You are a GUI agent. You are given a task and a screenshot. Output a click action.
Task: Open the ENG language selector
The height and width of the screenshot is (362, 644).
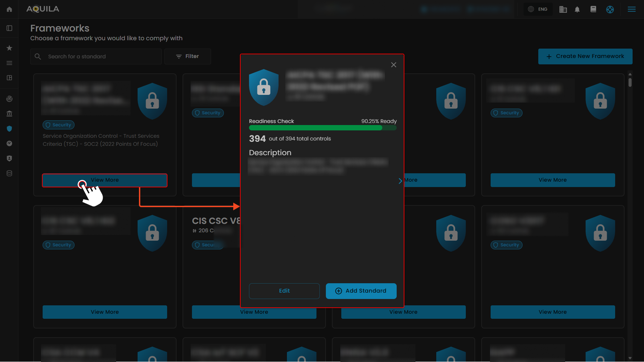tap(538, 9)
